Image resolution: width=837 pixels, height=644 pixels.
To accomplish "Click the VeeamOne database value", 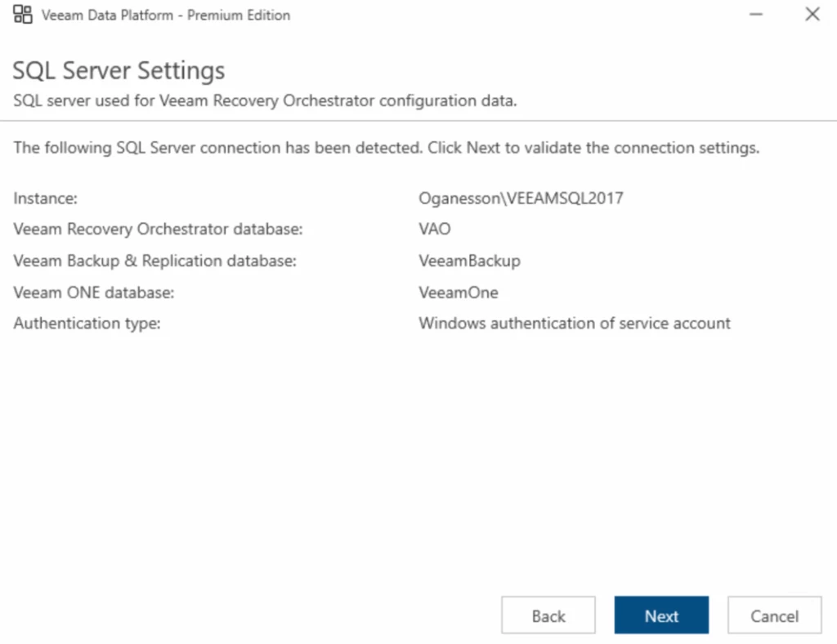I will (x=458, y=292).
